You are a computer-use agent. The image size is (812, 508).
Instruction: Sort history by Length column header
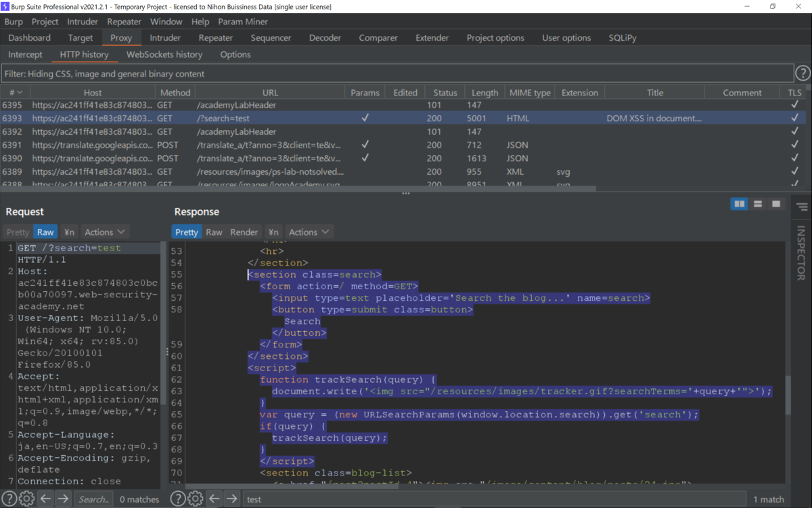pos(484,92)
